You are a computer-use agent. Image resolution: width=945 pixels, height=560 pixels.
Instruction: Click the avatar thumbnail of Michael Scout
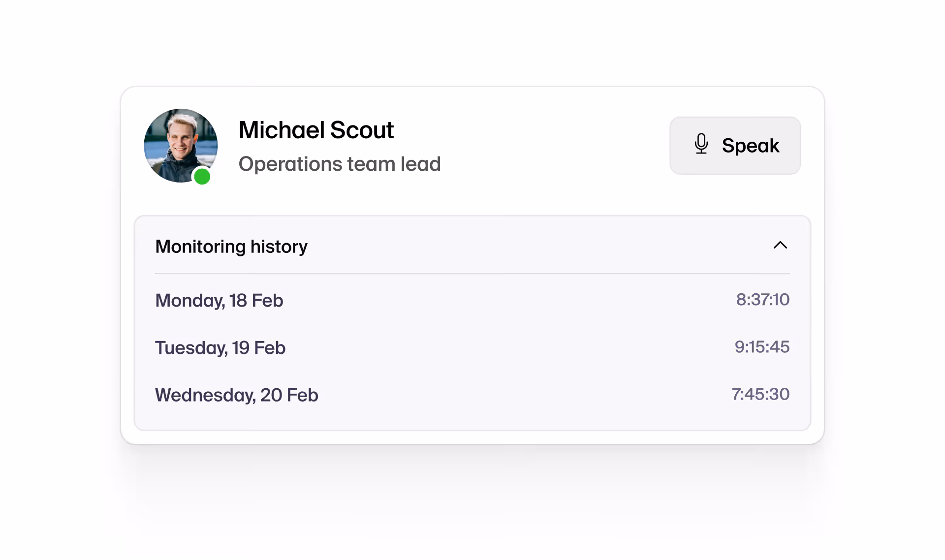tap(180, 146)
